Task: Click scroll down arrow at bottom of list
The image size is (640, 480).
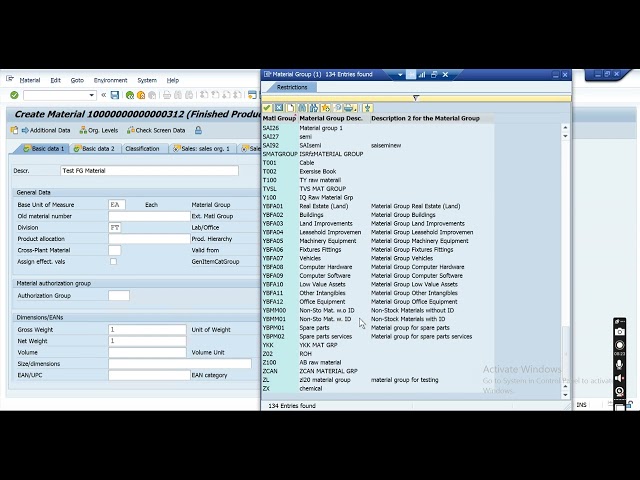Action: coord(565,395)
